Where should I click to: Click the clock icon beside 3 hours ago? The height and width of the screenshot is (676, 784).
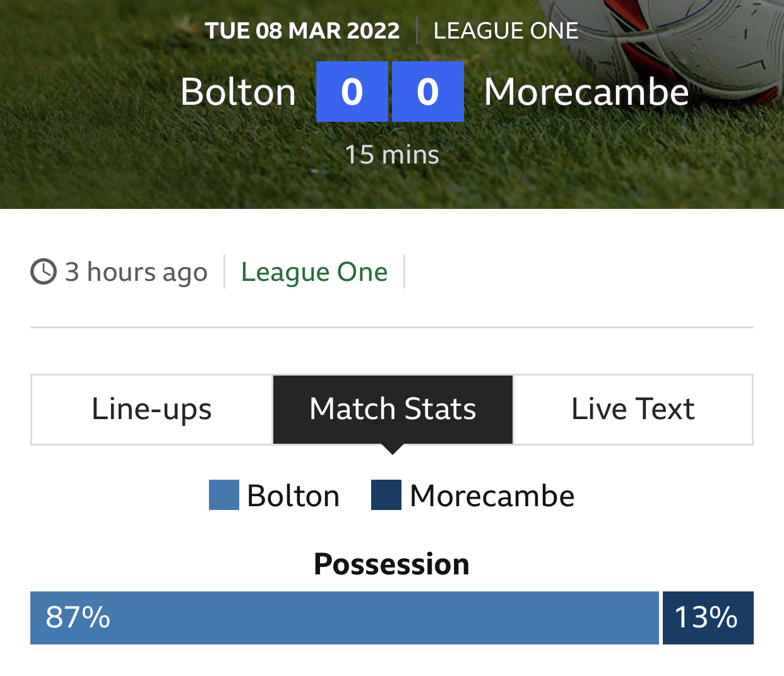click(44, 272)
